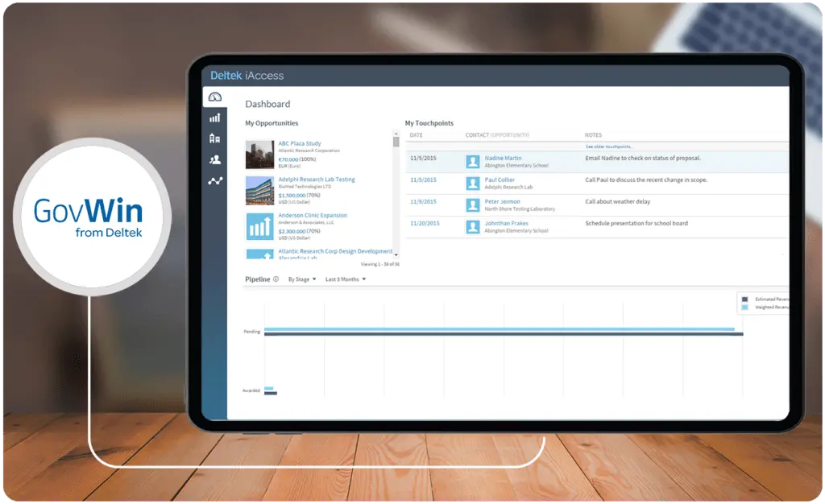
Task: Open the contacts people sidebar icon
Action: 214,159
